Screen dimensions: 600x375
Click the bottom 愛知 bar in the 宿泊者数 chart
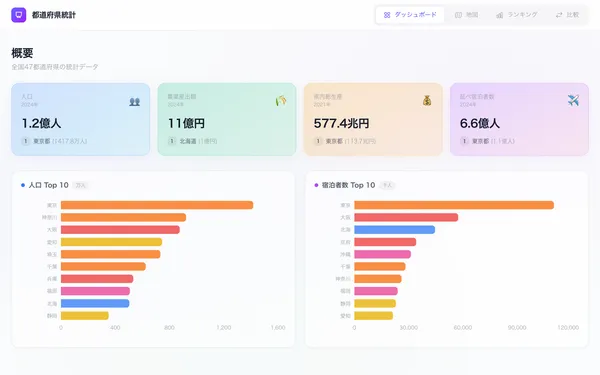373,316
